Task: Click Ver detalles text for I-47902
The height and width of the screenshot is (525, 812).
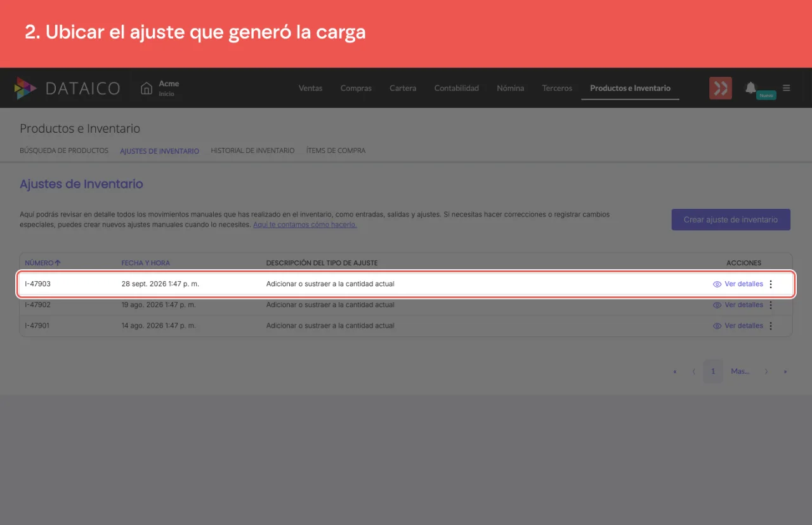Action: coord(743,305)
